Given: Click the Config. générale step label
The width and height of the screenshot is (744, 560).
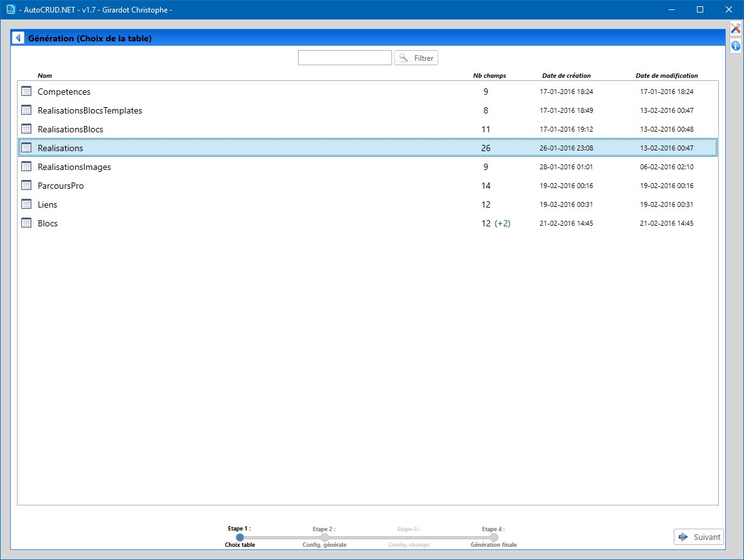Looking at the screenshot, I should coord(324,545).
